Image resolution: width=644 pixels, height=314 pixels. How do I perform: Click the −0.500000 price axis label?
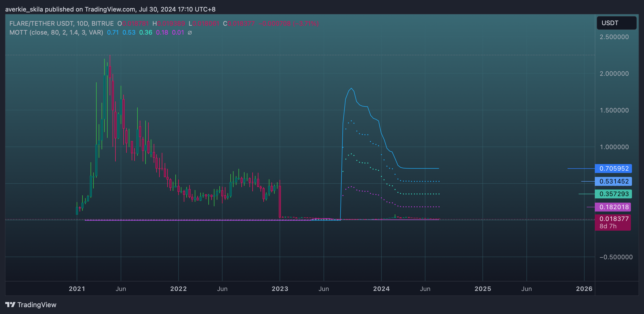pos(616,257)
